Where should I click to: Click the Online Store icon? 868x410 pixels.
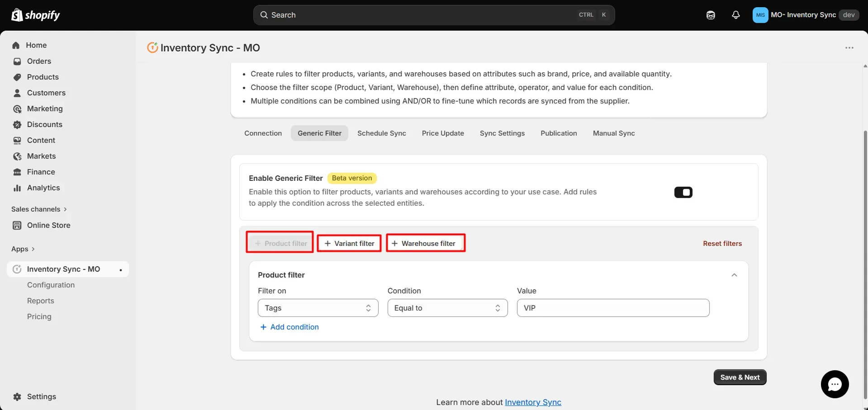[x=17, y=225]
